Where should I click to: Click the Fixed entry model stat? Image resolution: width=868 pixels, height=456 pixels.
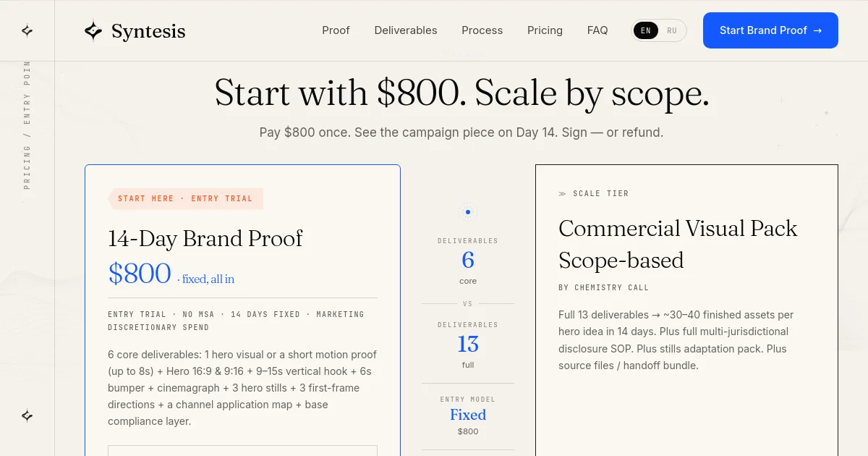(x=468, y=415)
